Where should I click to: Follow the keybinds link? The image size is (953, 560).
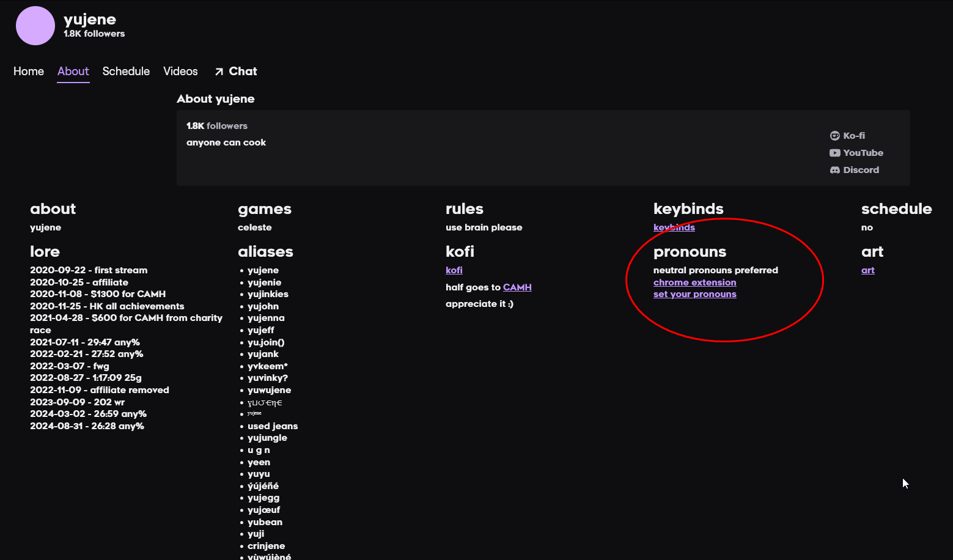click(x=674, y=227)
